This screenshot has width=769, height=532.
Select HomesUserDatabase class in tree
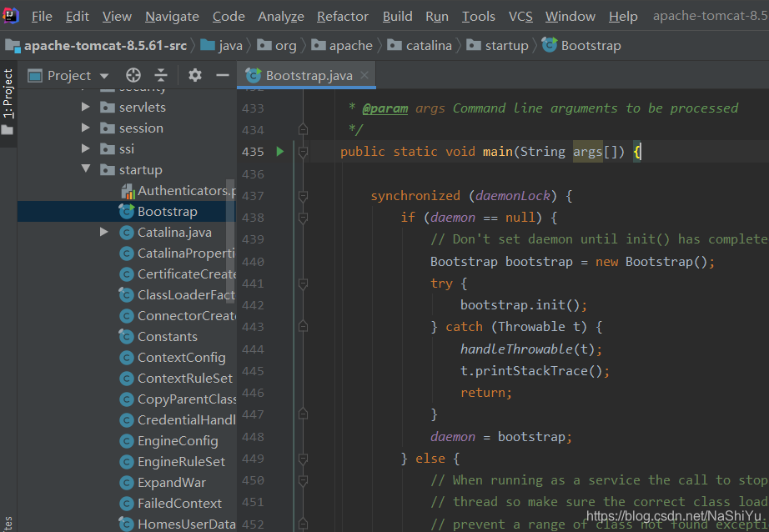178,524
